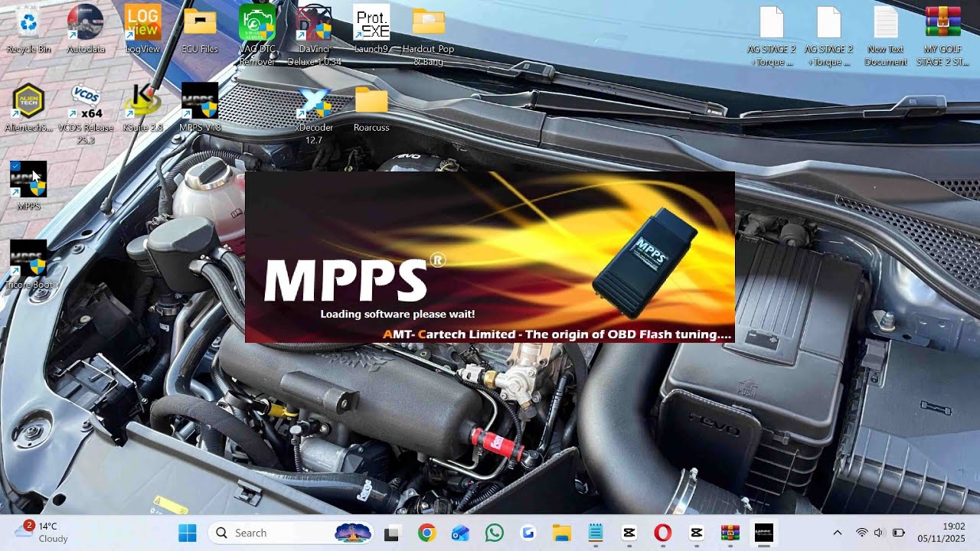This screenshot has height=551, width=980.
Task: Check the battery status tray icon
Action: coord(899,533)
